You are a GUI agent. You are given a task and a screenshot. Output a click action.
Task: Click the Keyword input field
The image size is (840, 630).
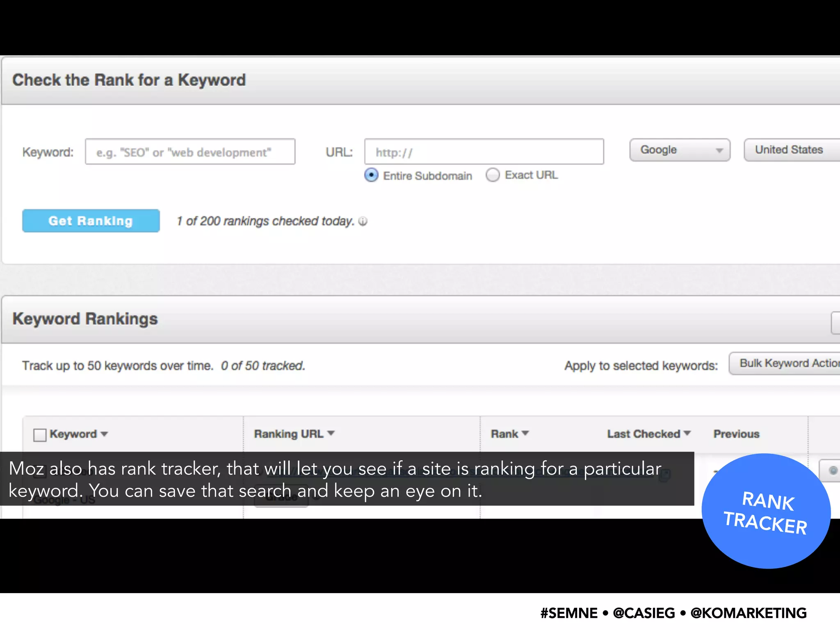coord(190,152)
